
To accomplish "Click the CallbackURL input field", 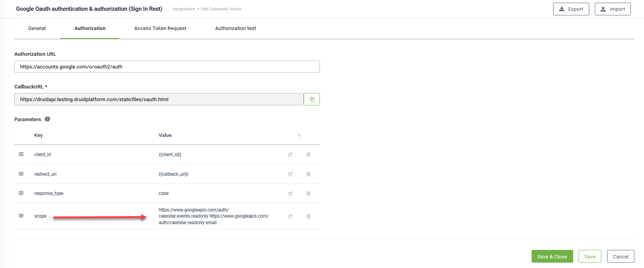I will [x=159, y=99].
